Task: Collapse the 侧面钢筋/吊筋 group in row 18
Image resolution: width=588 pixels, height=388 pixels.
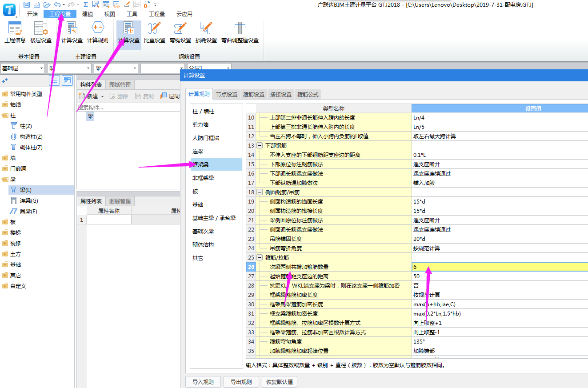Action: (260, 192)
